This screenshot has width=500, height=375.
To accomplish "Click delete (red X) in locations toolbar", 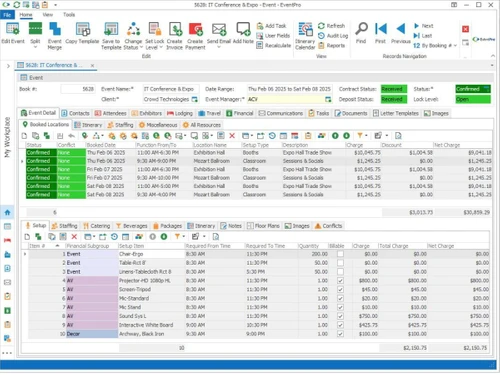I will 232,136.
